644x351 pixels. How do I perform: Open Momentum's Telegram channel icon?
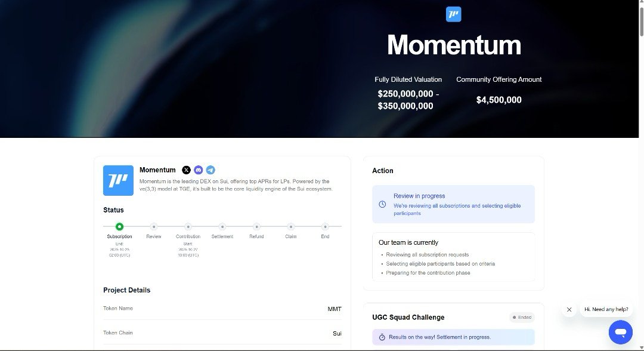pyautogui.click(x=210, y=170)
